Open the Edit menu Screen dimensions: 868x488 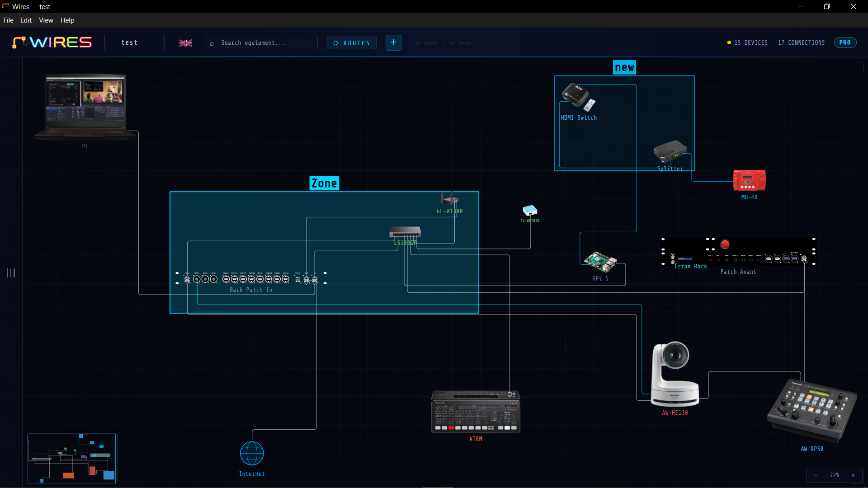(26, 20)
